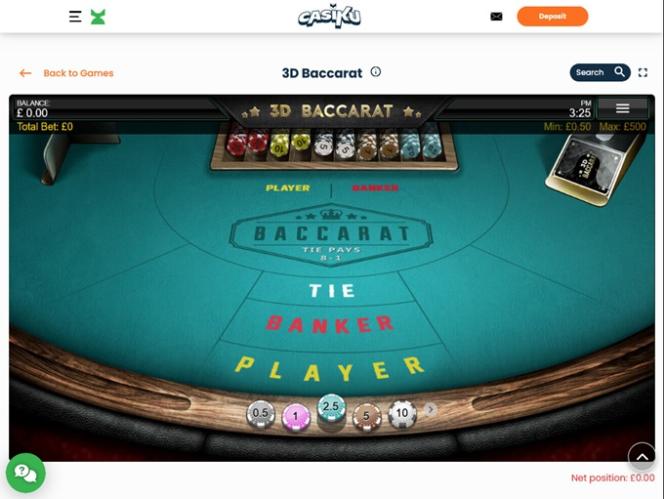Click the info icon beside 3D Baccarat
Screen dimensions: 664x499
point(376,72)
